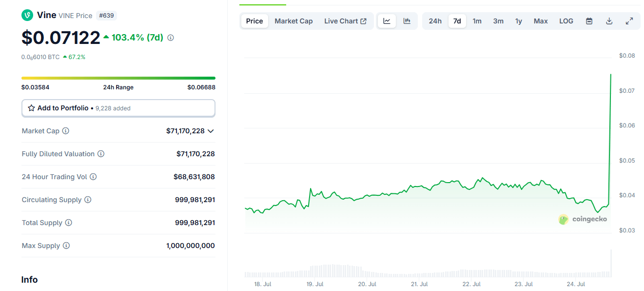The image size is (644, 291).
Task: Click external link icon on Live Chart
Action: 364,21
